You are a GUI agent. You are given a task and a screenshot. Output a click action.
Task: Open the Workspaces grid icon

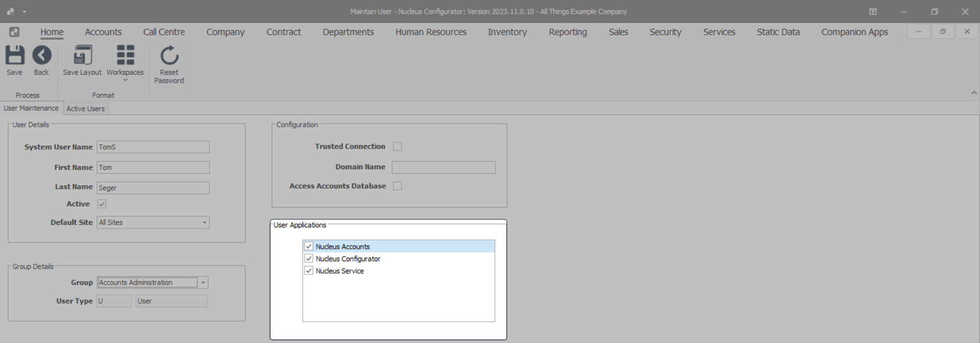(x=125, y=55)
